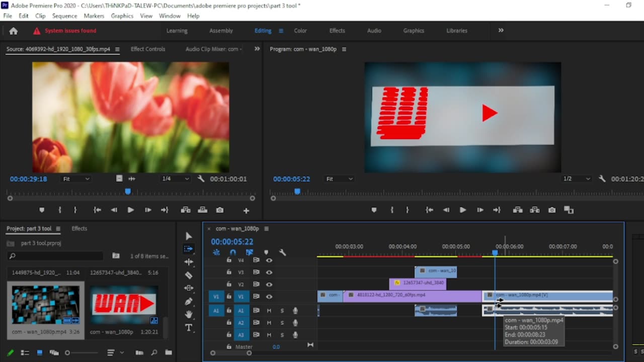Click Export Frame camera in Source monitor
This screenshot has width=644, height=362.
click(220, 210)
